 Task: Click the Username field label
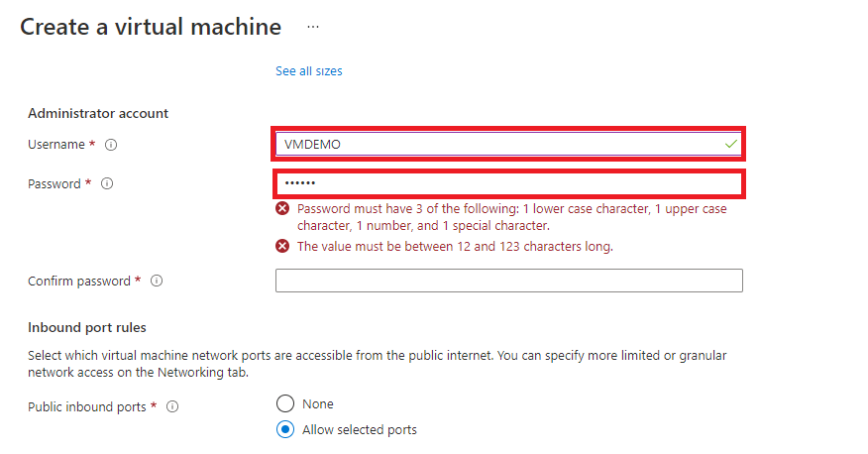coord(56,145)
